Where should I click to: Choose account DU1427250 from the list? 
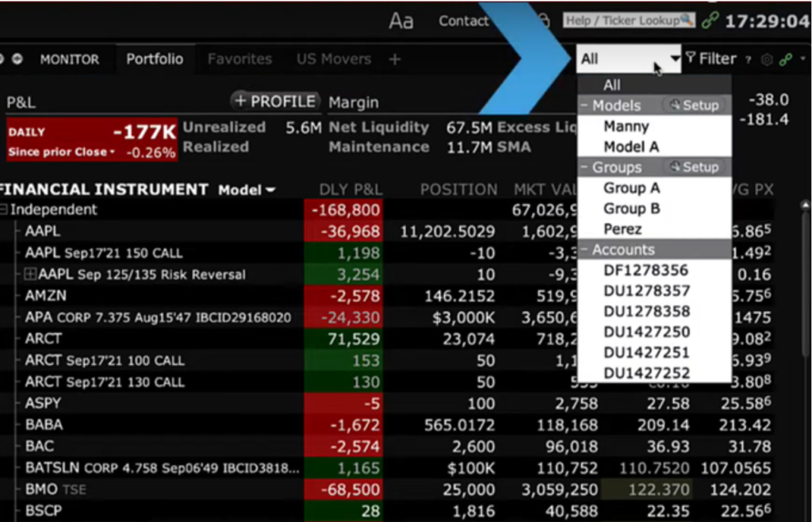point(646,332)
